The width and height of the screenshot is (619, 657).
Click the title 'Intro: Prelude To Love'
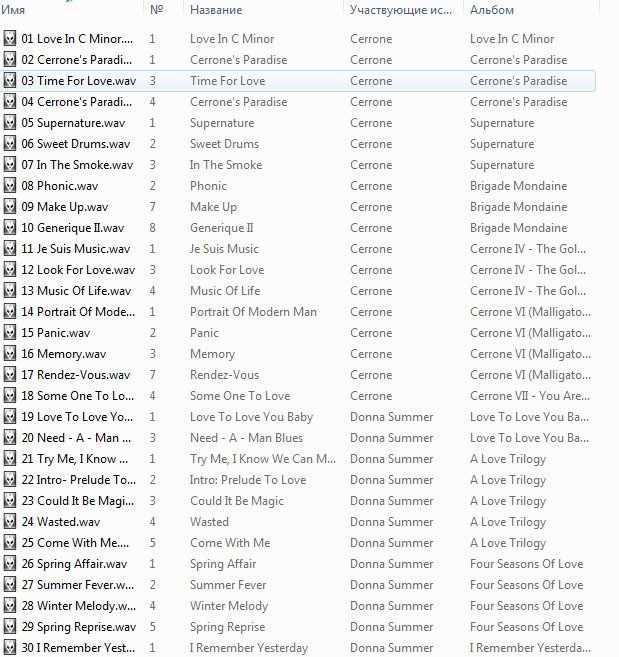(x=248, y=480)
